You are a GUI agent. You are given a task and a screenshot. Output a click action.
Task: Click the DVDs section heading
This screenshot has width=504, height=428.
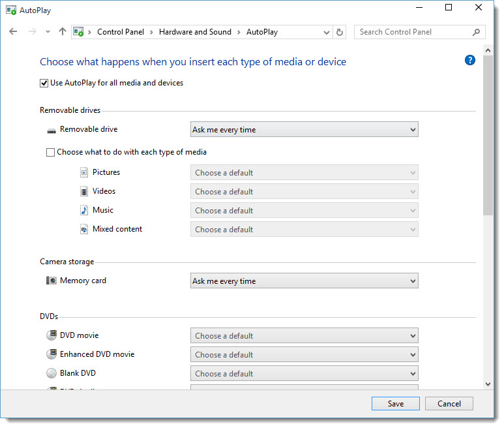click(49, 316)
